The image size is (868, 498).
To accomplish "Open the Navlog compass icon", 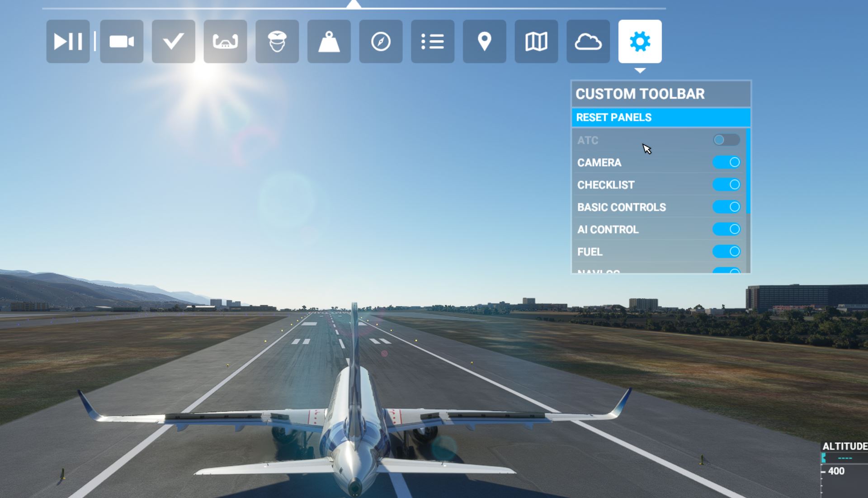I will click(381, 42).
